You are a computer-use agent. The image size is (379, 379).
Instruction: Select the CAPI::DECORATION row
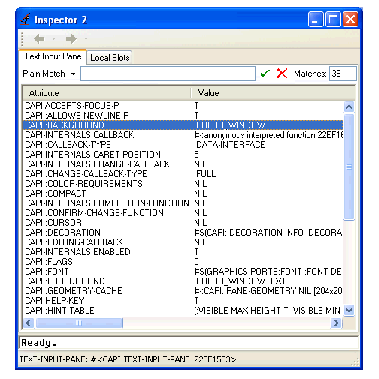(183, 232)
